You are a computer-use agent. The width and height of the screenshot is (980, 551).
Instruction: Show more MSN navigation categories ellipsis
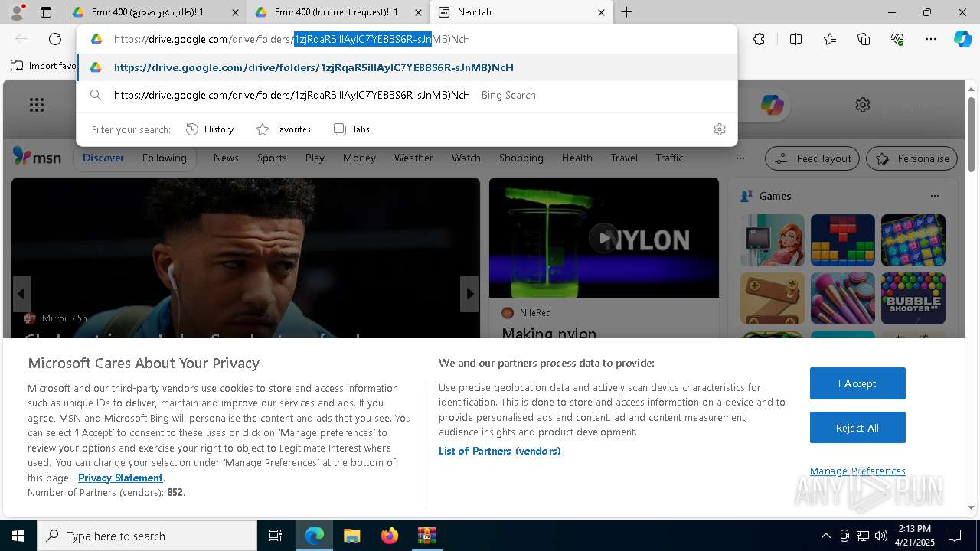click(740, 158)
